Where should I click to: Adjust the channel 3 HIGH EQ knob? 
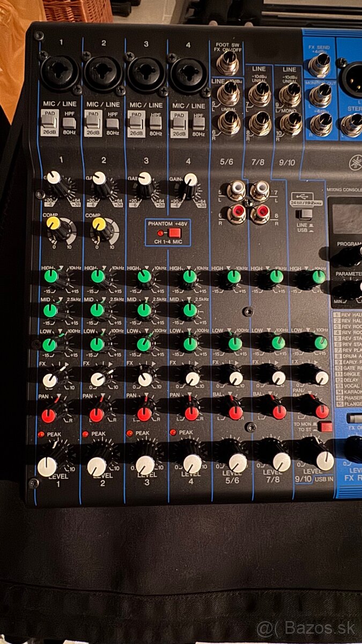click(x=144, y=277)
